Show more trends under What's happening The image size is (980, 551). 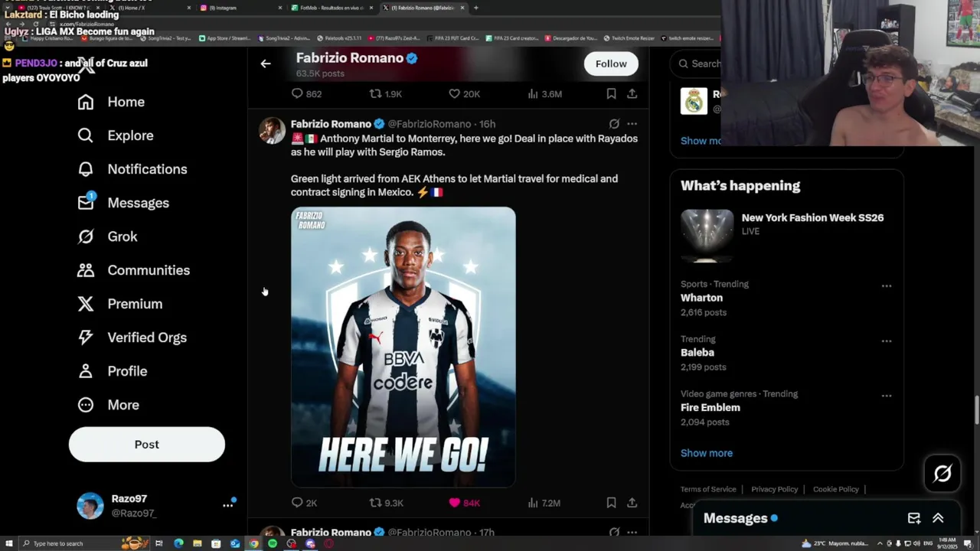(x=707, y=453)
